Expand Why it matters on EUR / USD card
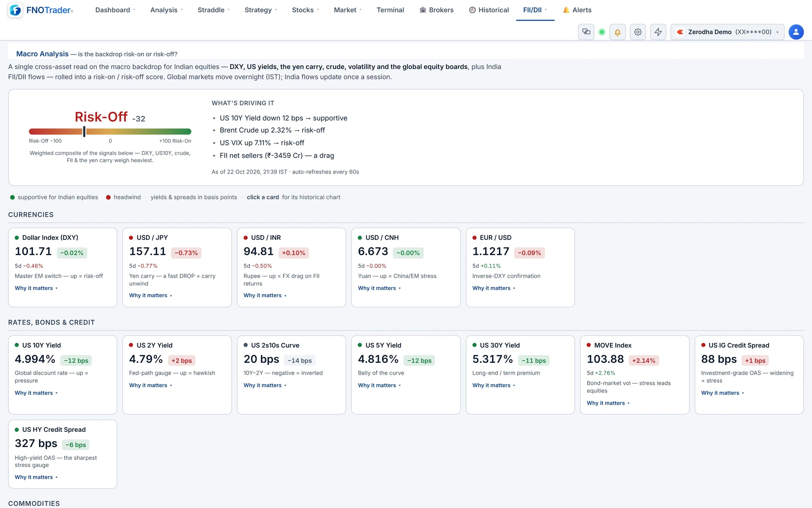This screenshot has height=508, width=812. (494, 288)
